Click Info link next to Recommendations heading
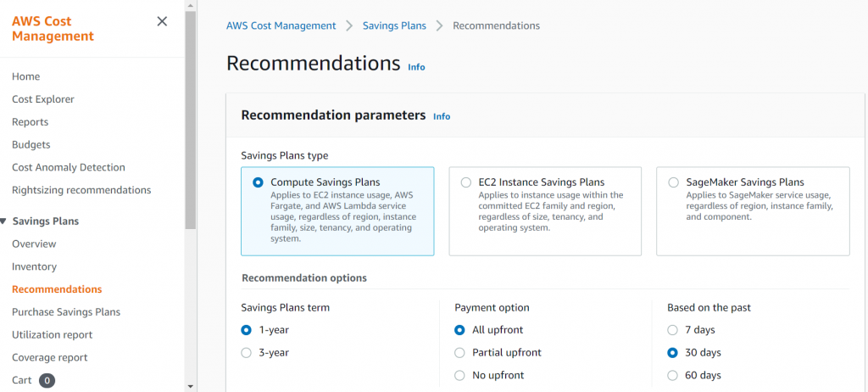 click(x=416, y=67)
